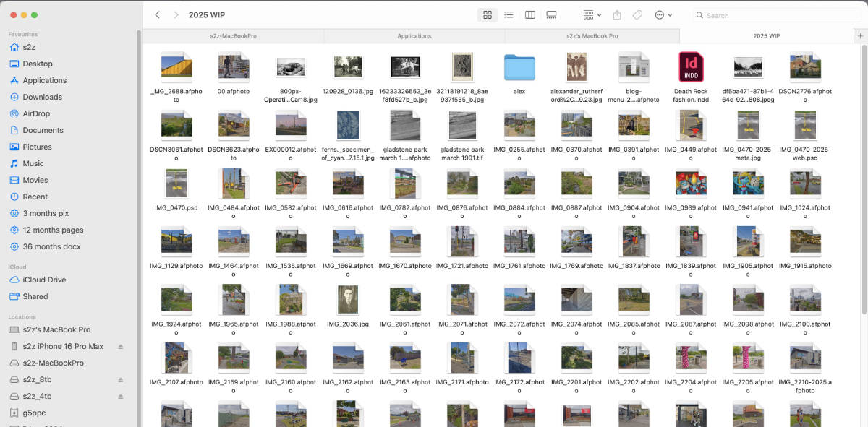Viewport: 868px width, 427px height.
Task: Click the file name EX000012.afphoto
Action: click(291, 154)
